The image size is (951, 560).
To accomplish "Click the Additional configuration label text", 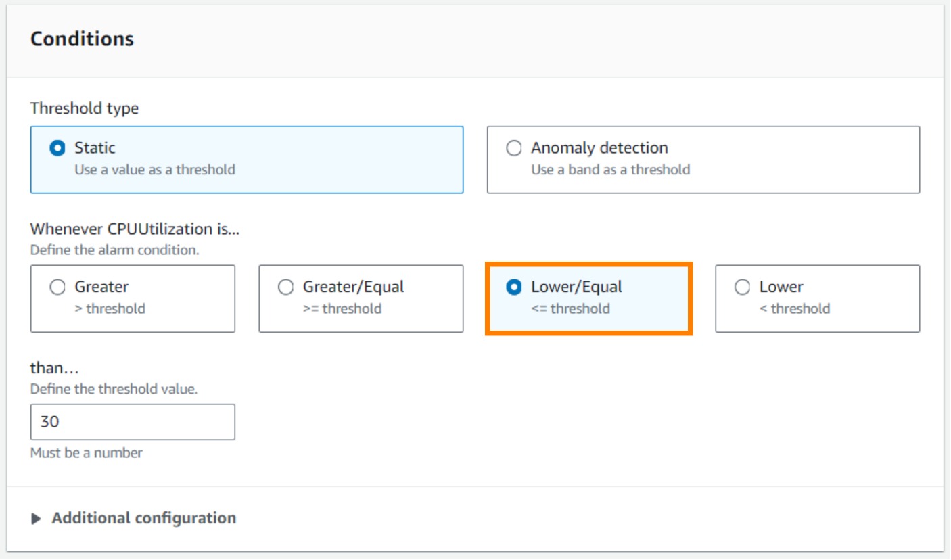I will [143, 519].
